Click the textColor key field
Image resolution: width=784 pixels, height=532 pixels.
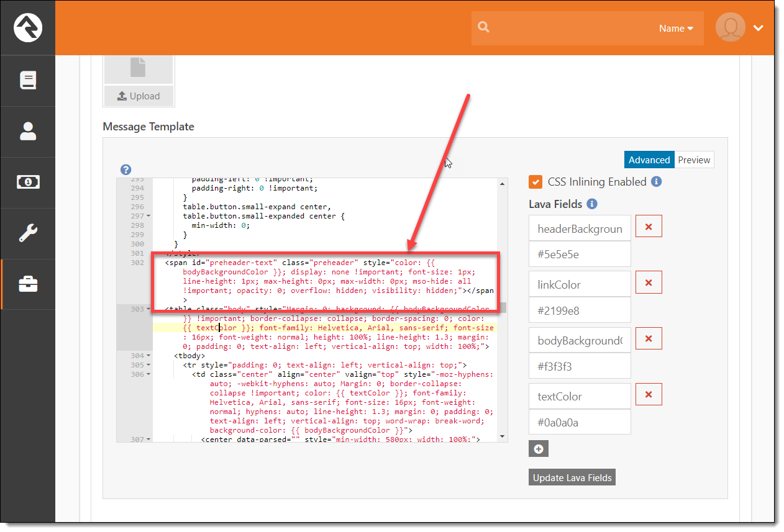[580, 396]
